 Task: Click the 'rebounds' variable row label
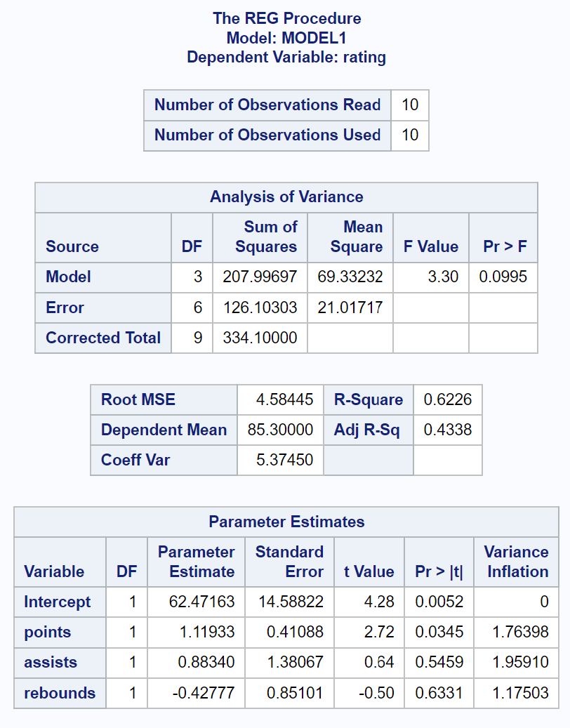tap(60, 693)
